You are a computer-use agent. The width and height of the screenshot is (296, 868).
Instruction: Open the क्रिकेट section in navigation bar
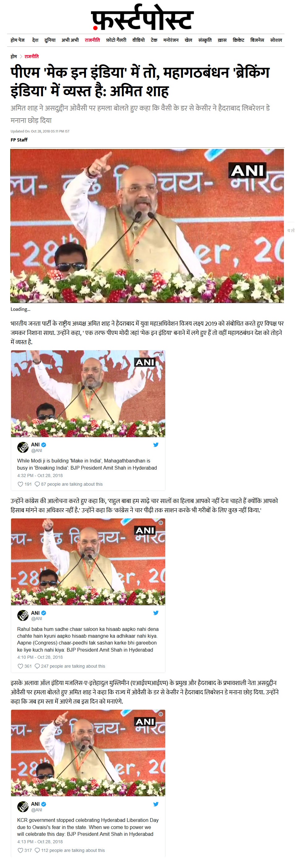tap(238, 40)
